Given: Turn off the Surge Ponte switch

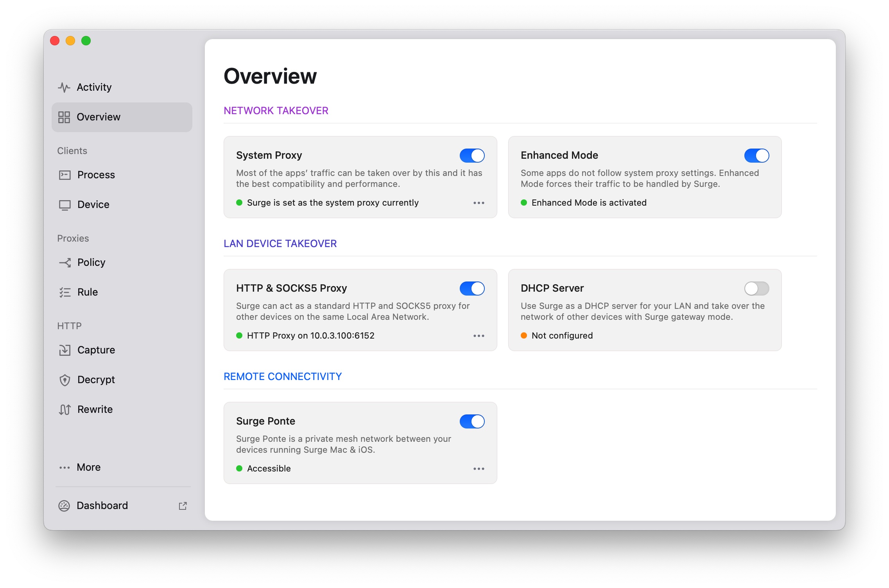Looking at the screenshot, I should [472, 421].
